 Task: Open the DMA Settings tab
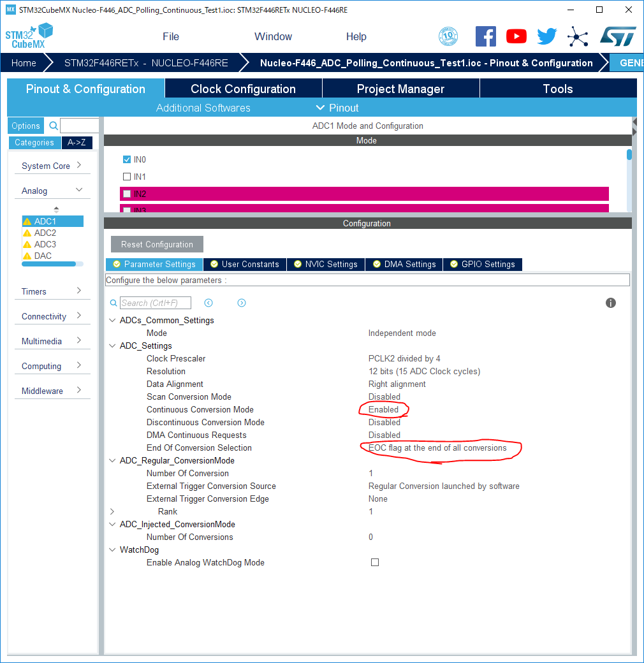404,265
